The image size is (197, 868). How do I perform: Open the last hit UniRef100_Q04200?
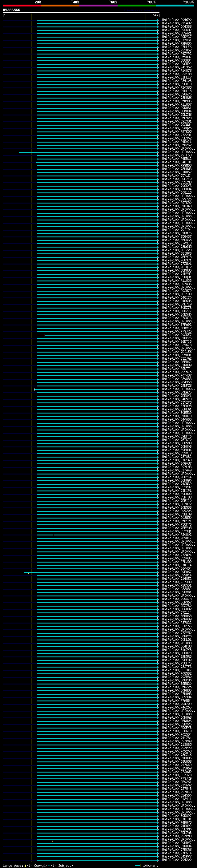pos(177,860)
